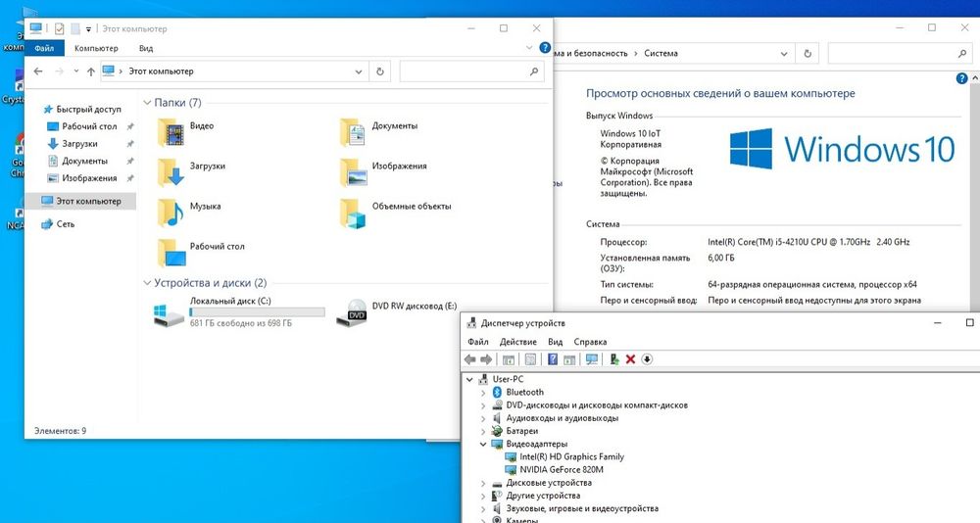Click Explorer help question mark icon
This screenshot has height=523, width=980.
click(x=545, y=47)
